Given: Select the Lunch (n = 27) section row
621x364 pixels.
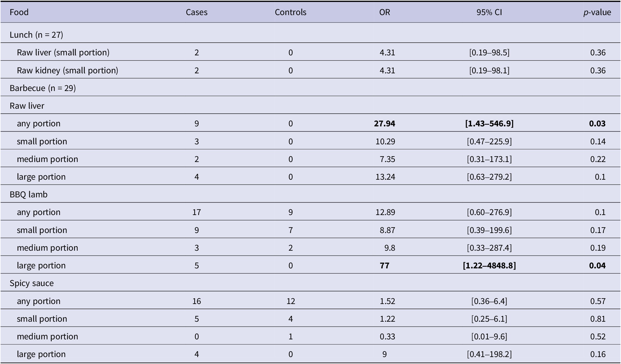Looking at the screenshot, I should coord(36,35).
